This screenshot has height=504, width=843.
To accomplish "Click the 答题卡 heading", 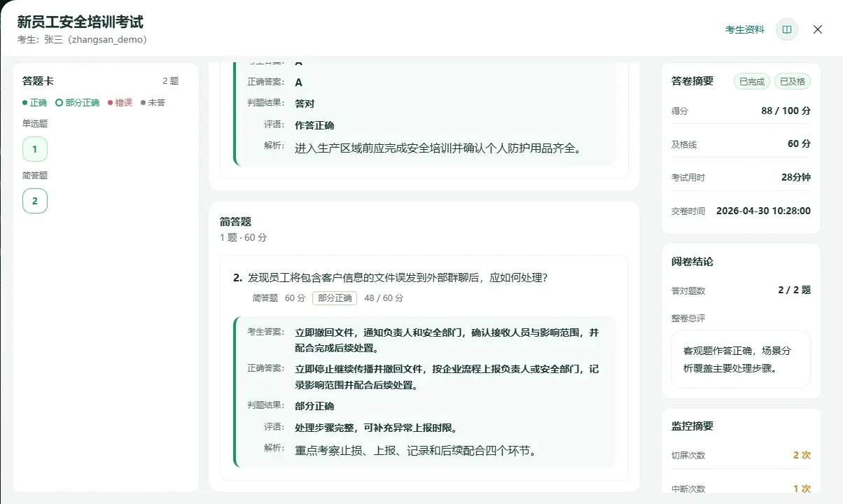I will pyautogui.click(x=38, y=81).
